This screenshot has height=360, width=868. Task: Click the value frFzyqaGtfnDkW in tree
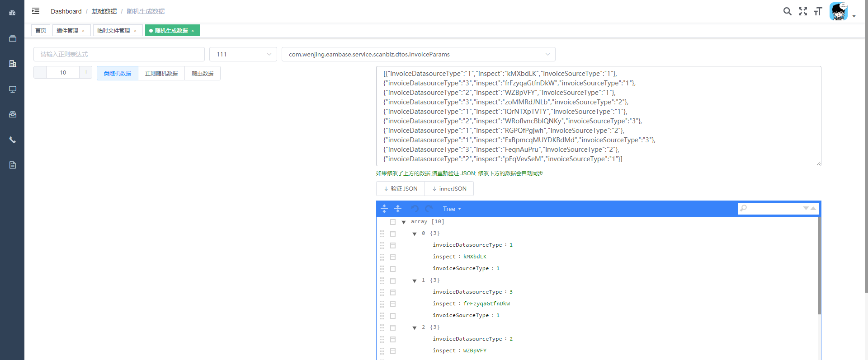click(x=486, y=304)
